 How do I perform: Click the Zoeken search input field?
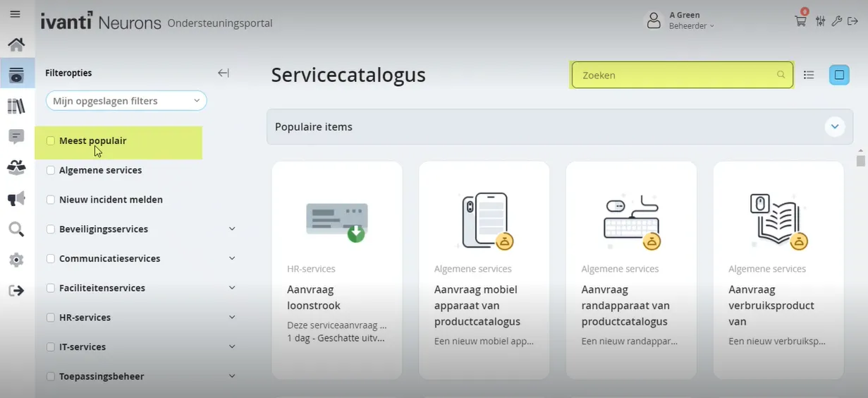click(x=682, y=75)
